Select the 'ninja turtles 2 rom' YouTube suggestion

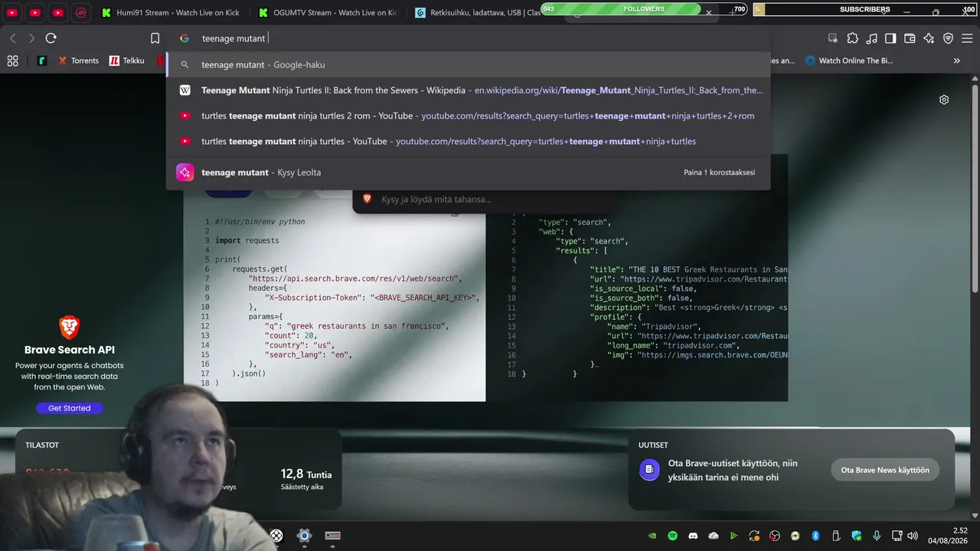pyautogui.click(x=468, y=116)
